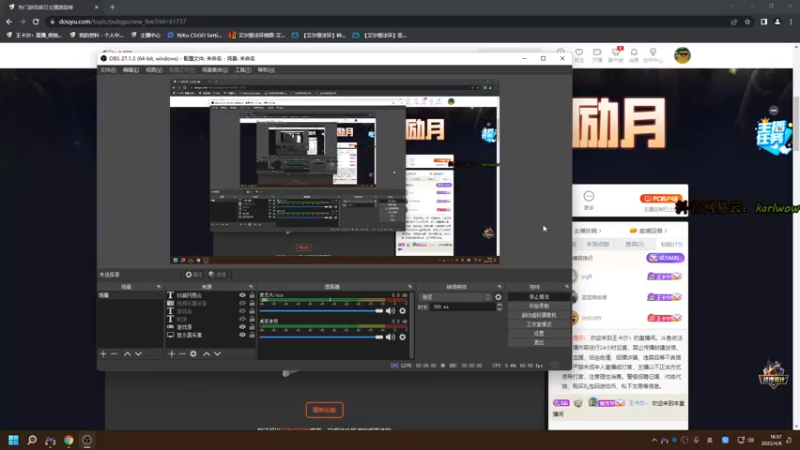Image resolution: width=800 pixels, height=450 pixels.
Task: Open Windows taskbar search
Action: tap(32, 440)
